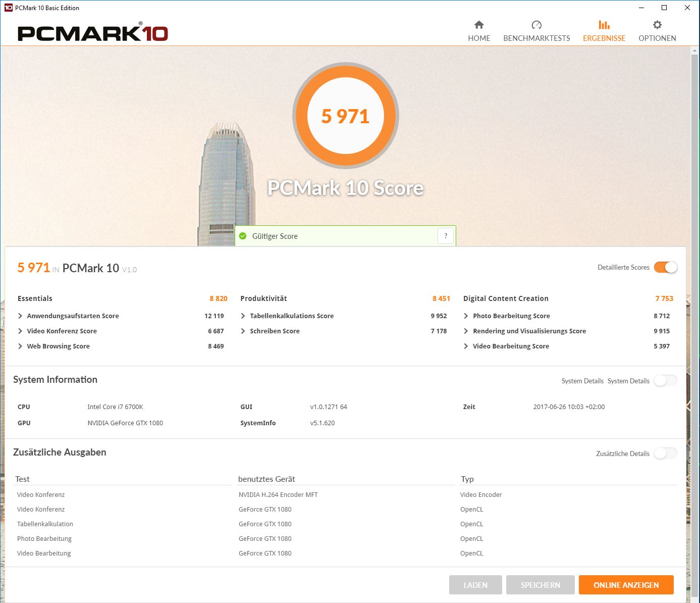Maximize the PCMark 10 window
The image size is (700, 603).
tap(664, 8)
